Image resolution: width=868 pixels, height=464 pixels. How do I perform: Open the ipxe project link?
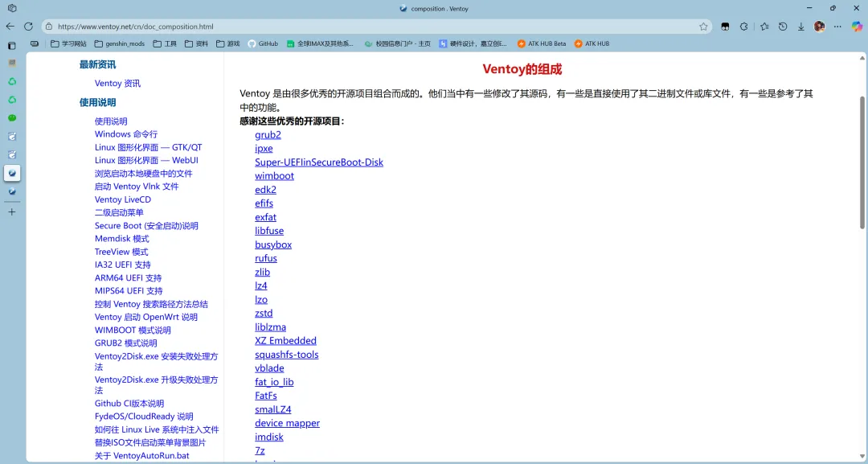264,149
